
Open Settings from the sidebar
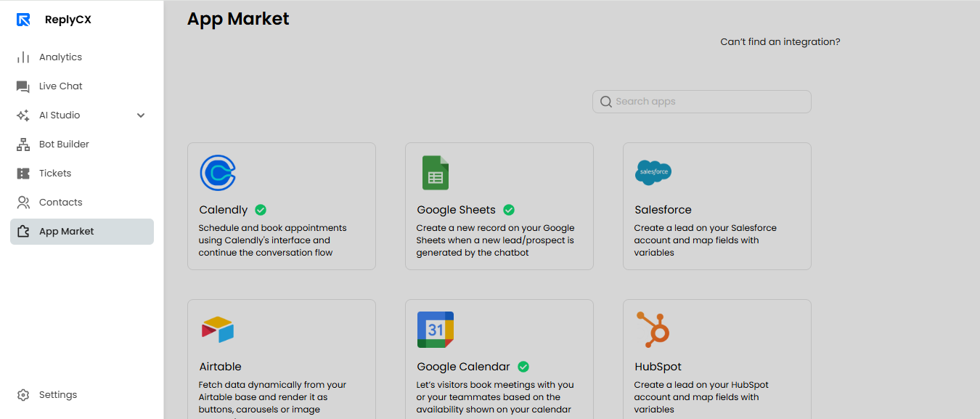coord(82,395)
